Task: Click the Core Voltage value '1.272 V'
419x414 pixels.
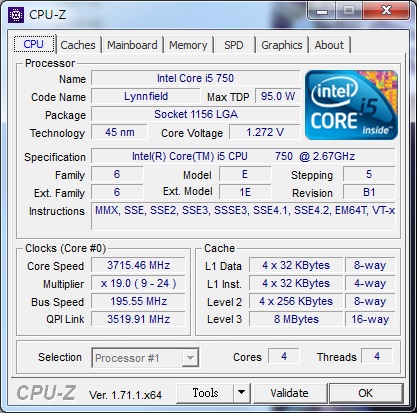Action: (265, 132)
